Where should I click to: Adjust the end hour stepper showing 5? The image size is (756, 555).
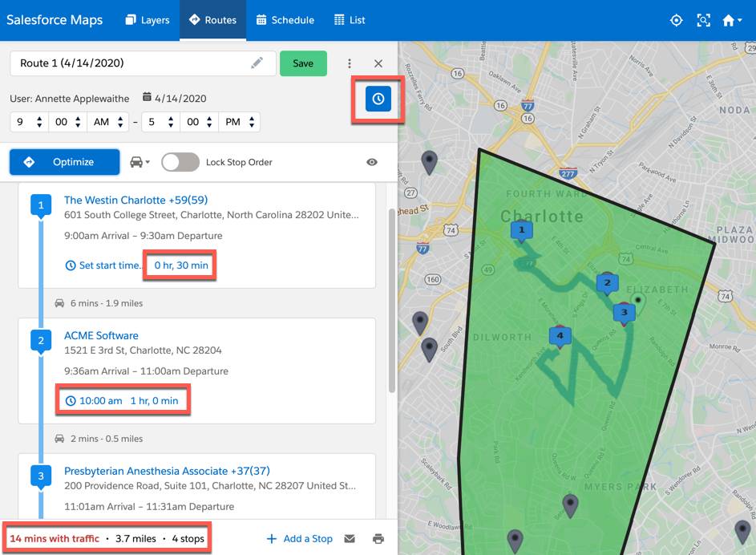160,122
